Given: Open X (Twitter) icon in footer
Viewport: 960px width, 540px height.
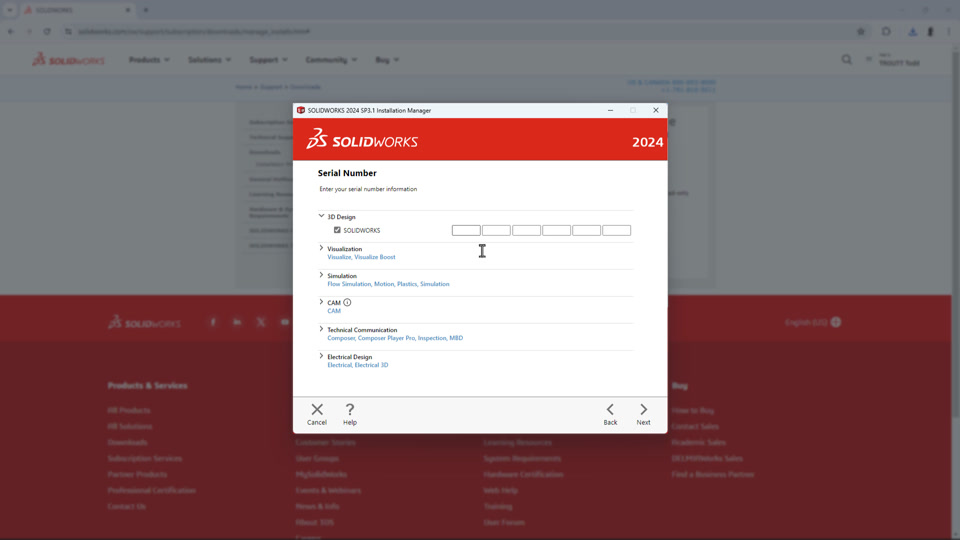Looking at the screenshot, I should tap(261, 322).
